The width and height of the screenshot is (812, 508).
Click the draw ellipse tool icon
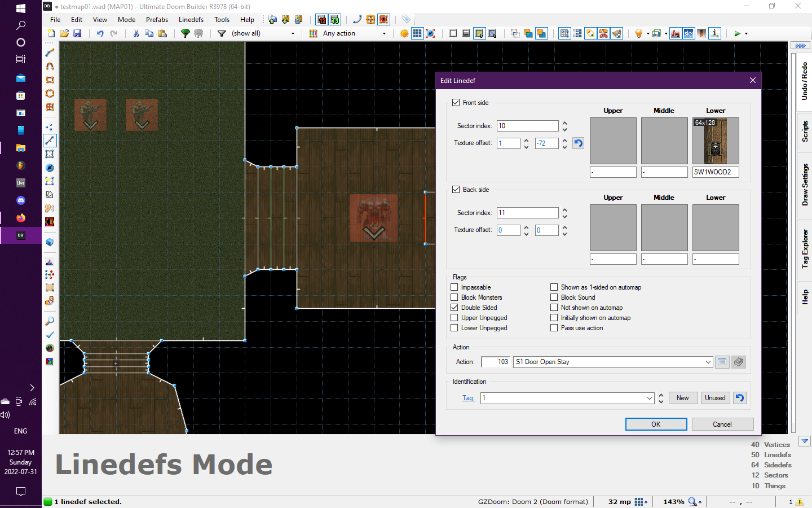50,93
